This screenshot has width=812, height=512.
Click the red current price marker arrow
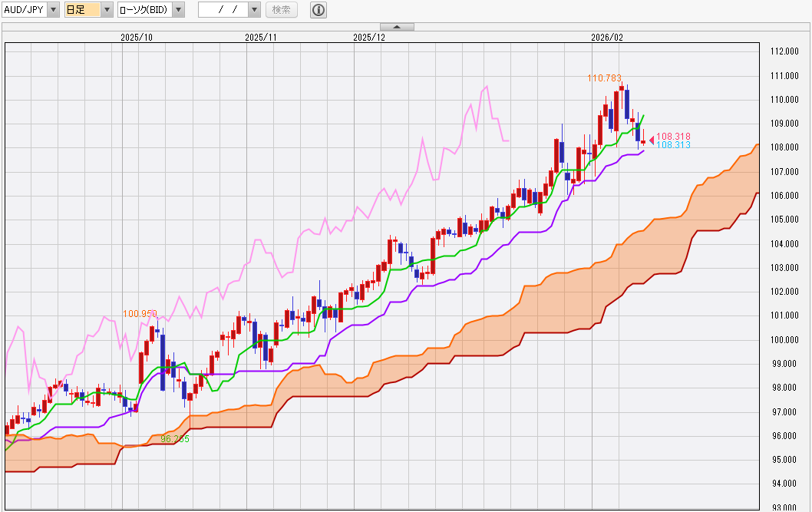[x=652, y=140]
